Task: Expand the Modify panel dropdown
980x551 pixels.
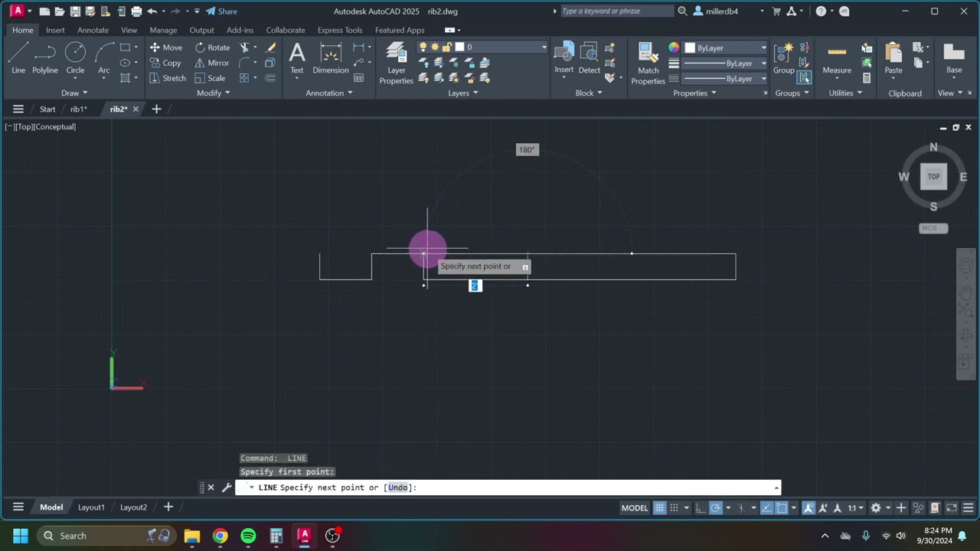Action: point(214,93)
